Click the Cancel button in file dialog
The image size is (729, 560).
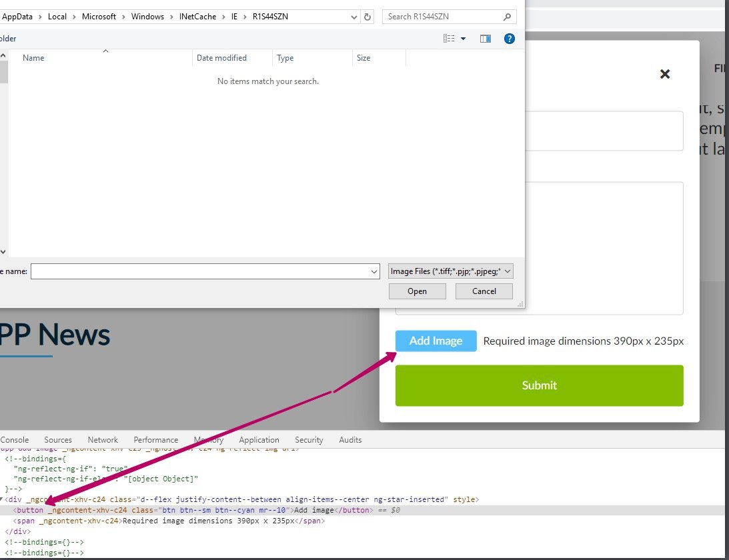point(484,291)
